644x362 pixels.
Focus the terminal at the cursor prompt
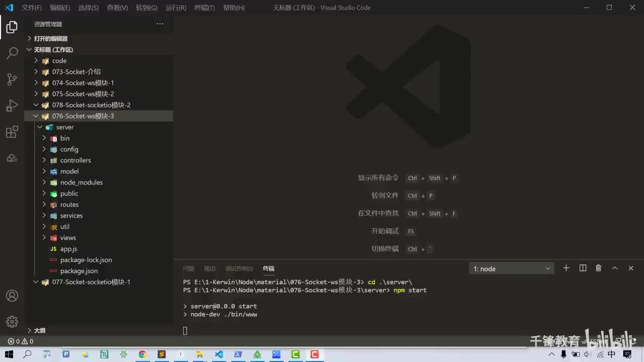185,330
